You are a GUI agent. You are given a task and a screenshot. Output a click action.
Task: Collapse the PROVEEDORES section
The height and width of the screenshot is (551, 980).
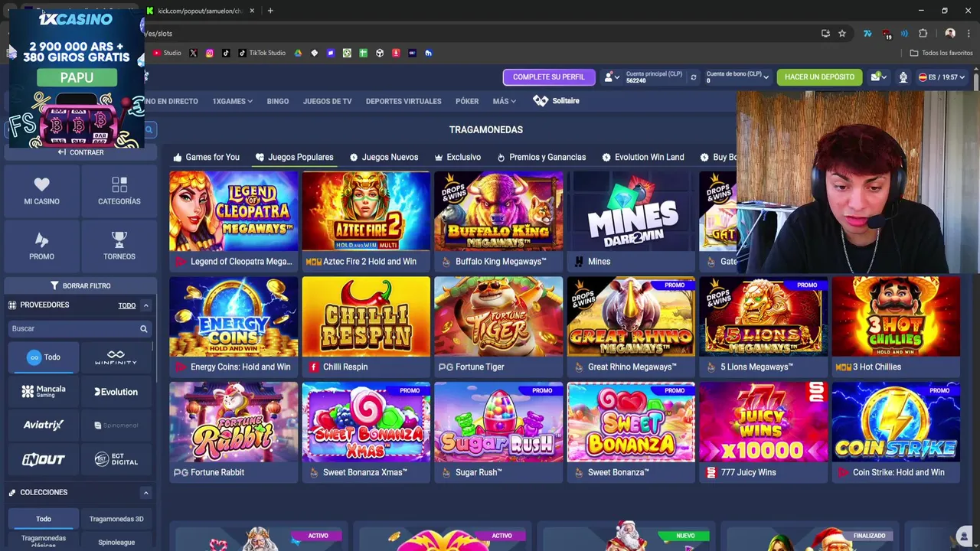(x=145, y=305)
